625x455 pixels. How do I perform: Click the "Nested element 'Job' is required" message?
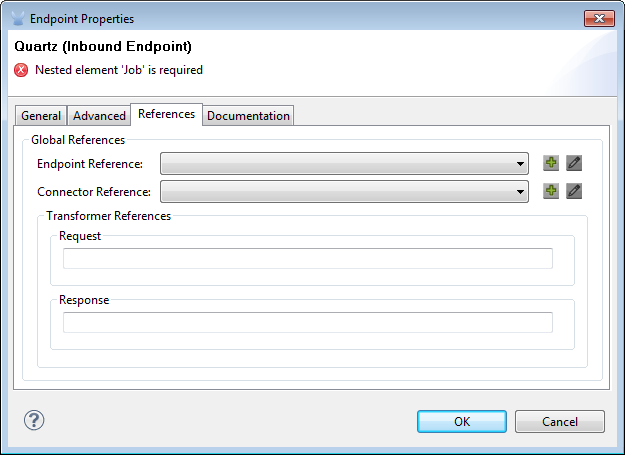pyautogui.click(x=119, y=70)
